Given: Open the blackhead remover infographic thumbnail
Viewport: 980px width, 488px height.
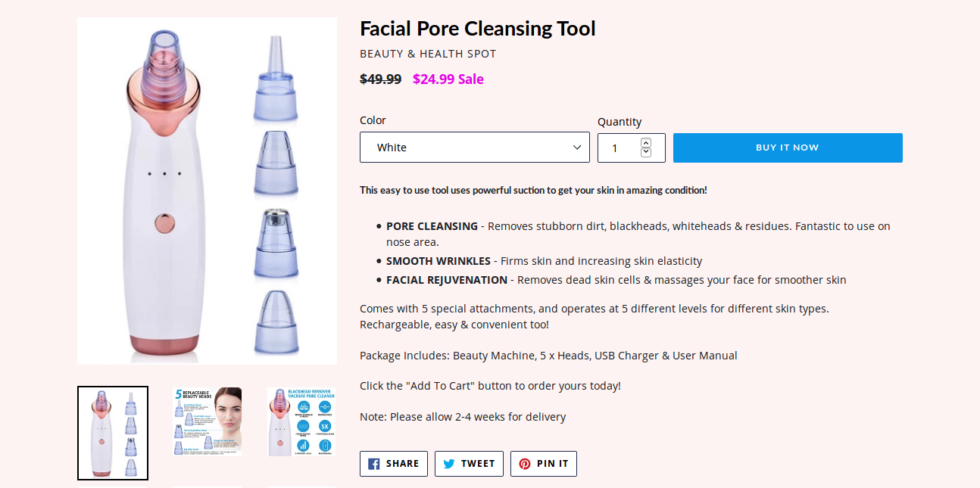Looking at the screenshot, I should (302, 421).
